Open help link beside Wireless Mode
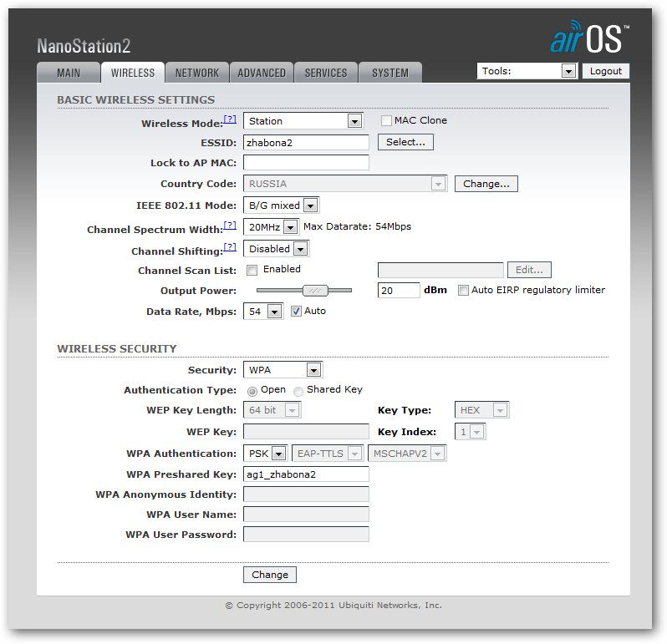Viewport: 667px width, 644px height. pos(230,120)
